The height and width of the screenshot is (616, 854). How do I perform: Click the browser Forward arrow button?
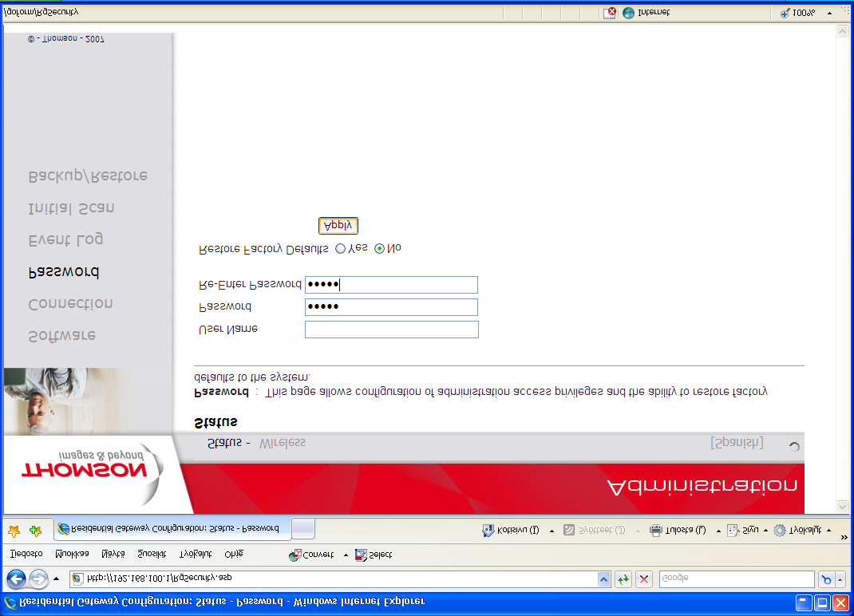(x=38, y=578)
